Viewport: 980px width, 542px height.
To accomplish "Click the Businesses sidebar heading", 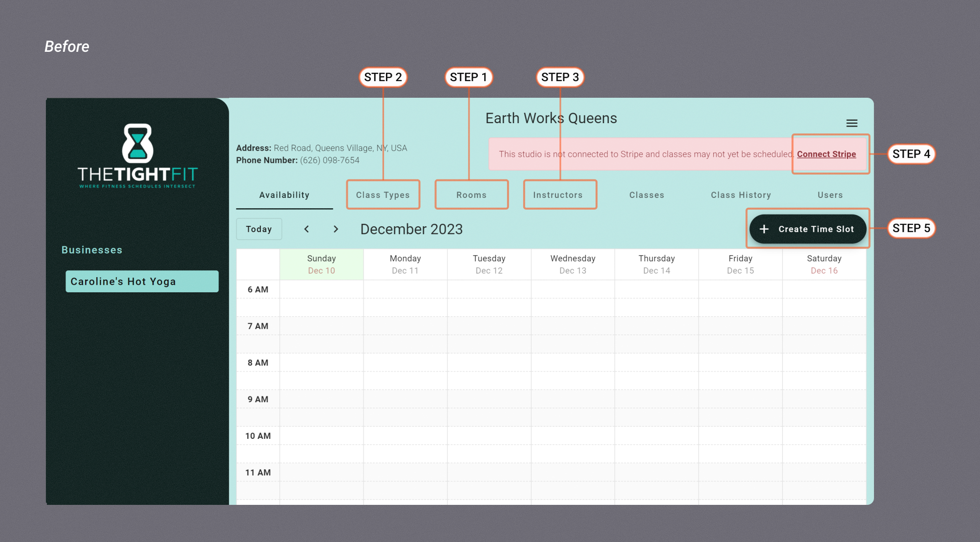I will 92,250.
